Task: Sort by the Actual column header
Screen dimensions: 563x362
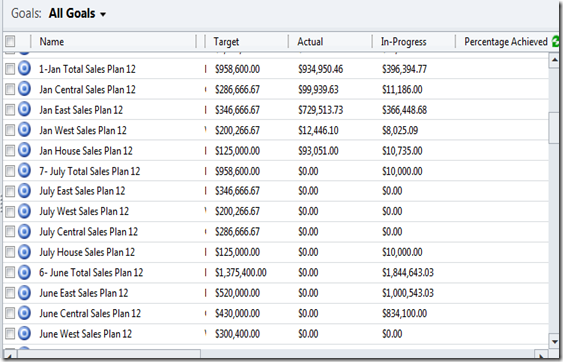Action: tap(310, 42)
